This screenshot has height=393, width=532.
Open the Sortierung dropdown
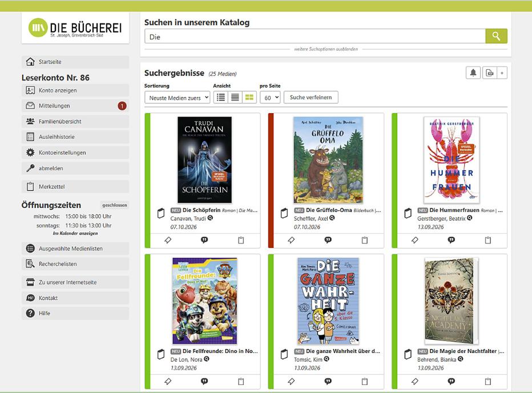[177, 98]
